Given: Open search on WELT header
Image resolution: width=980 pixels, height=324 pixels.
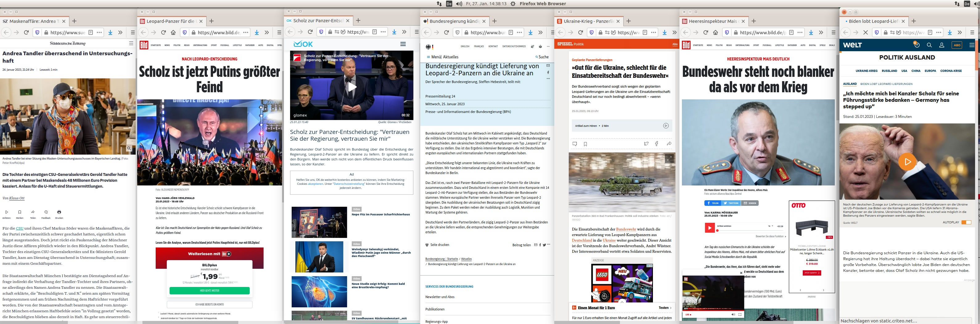Looking at the screenshot, I should click(929, 45).
